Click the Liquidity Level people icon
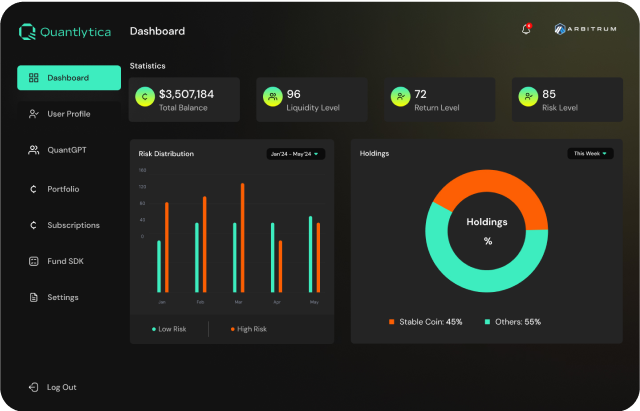The width and height of the screenshot is (640, 411). 271,98
